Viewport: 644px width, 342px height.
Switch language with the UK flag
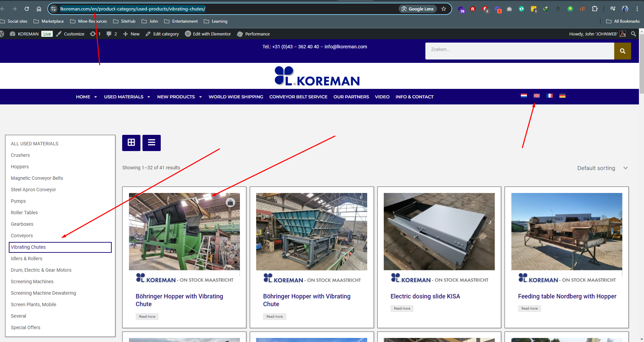537,96
